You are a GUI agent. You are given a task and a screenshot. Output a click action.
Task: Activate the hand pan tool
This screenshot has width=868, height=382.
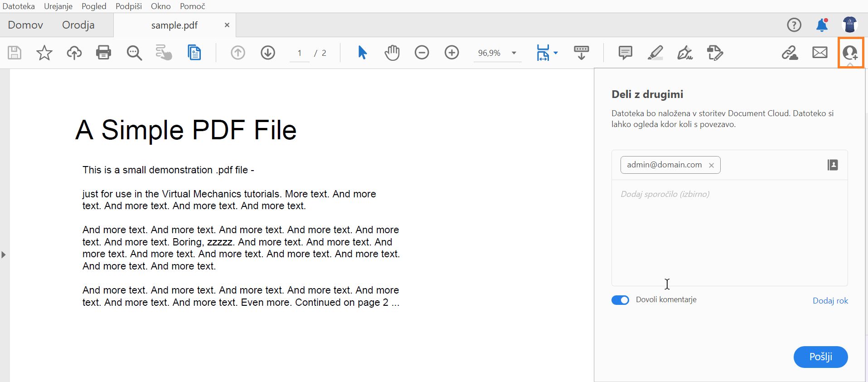click(x=392, y=53)
